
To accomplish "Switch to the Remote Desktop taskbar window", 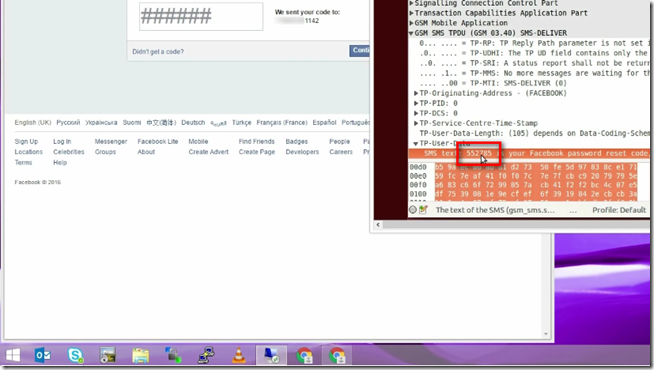I will pyautogui.click(x=271, y=355).
